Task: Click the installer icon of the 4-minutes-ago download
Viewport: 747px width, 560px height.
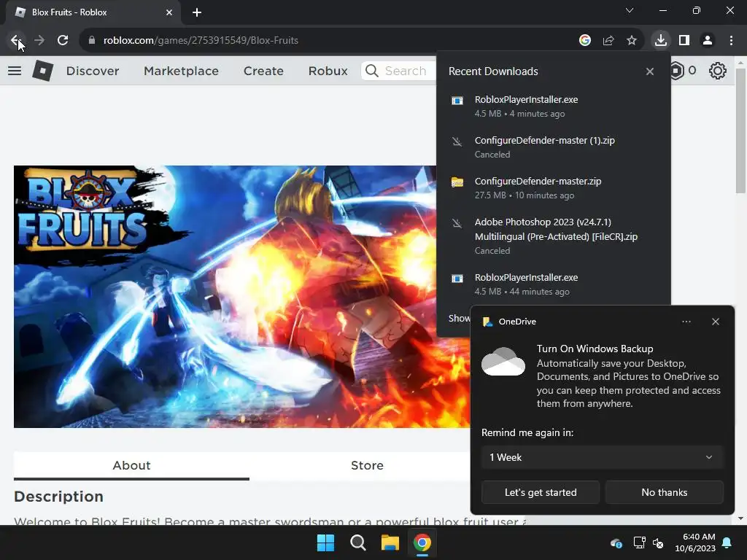Action: 457,101
